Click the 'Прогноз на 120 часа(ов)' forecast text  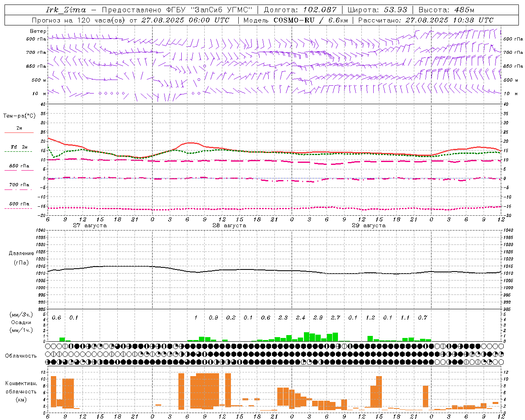point(79,20)
